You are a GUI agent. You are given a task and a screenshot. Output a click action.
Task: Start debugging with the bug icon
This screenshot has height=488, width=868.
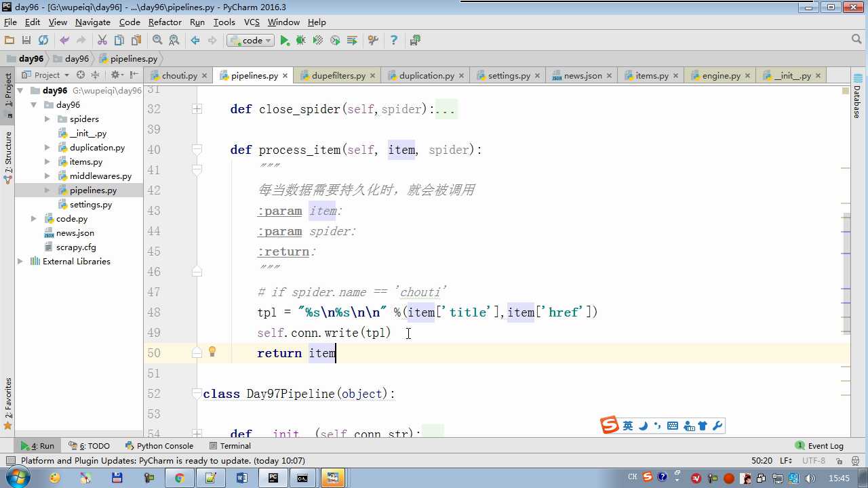pos(301,41)
